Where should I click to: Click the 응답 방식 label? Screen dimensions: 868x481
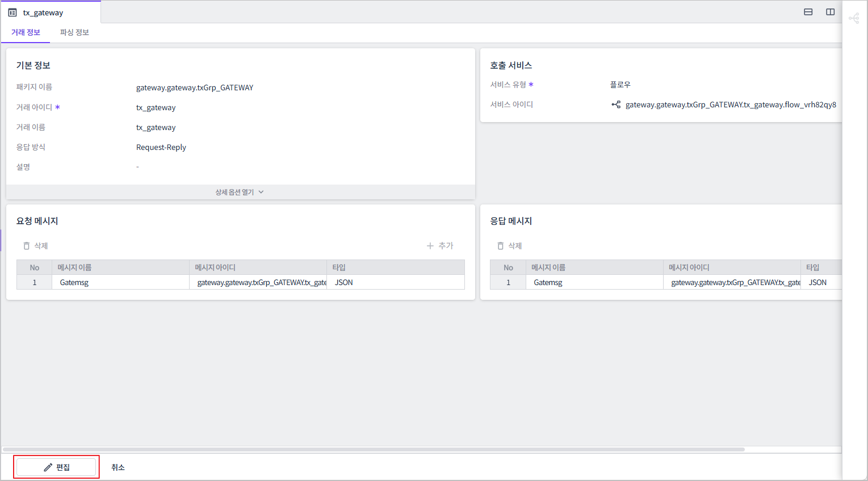click(31, 147)
